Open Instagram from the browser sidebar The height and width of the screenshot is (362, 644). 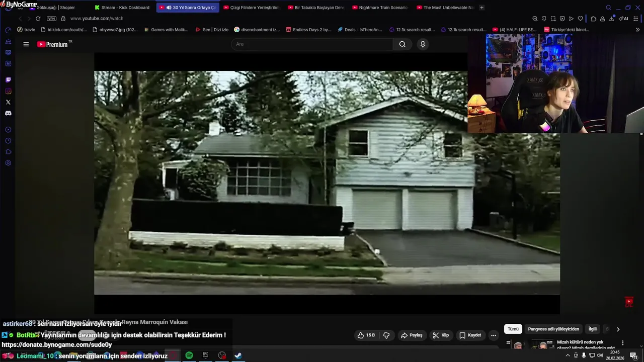(8, 91)
